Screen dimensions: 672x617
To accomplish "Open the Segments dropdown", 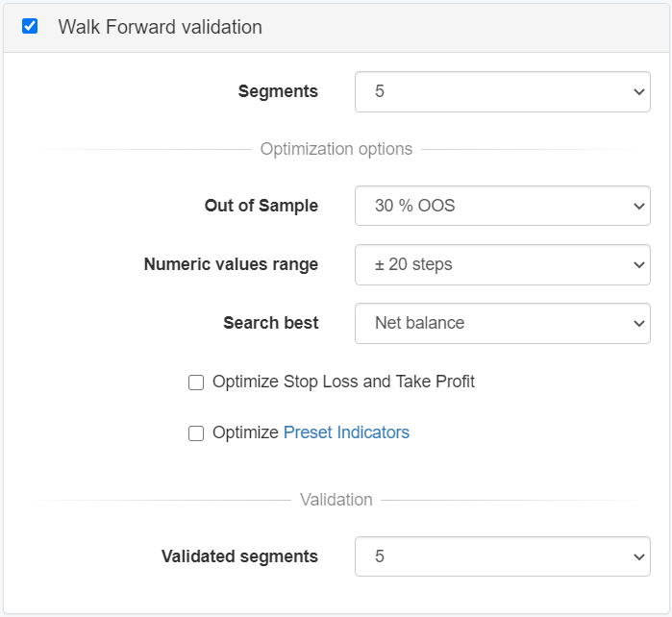I will tap(502, 91).
